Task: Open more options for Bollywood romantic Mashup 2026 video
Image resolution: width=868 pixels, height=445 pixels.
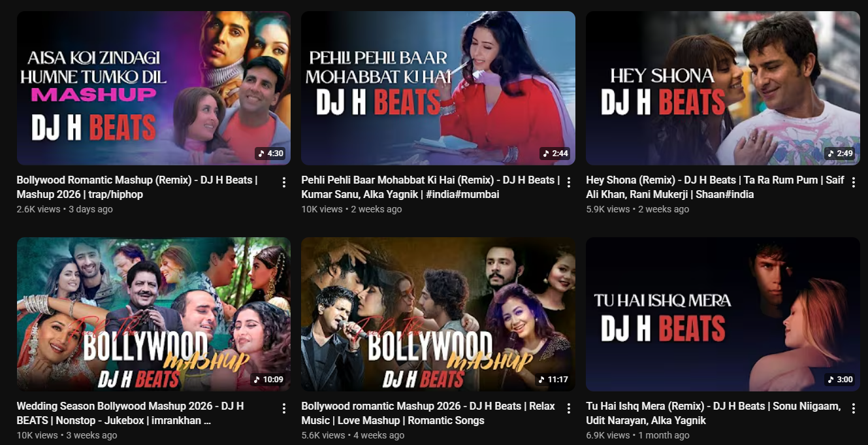Action: pos(569,408)
